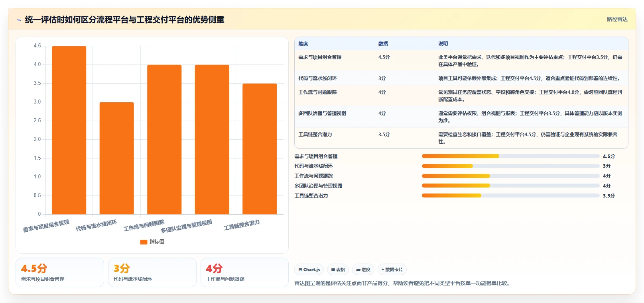Click the 3分 value in the table's 代码与流水线闭环 row
This screenshot has height=303, width=644.
382,78
